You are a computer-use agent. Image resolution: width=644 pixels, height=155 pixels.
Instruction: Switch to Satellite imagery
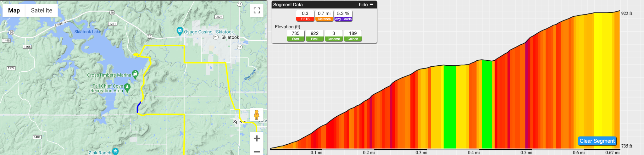(42, 10)
